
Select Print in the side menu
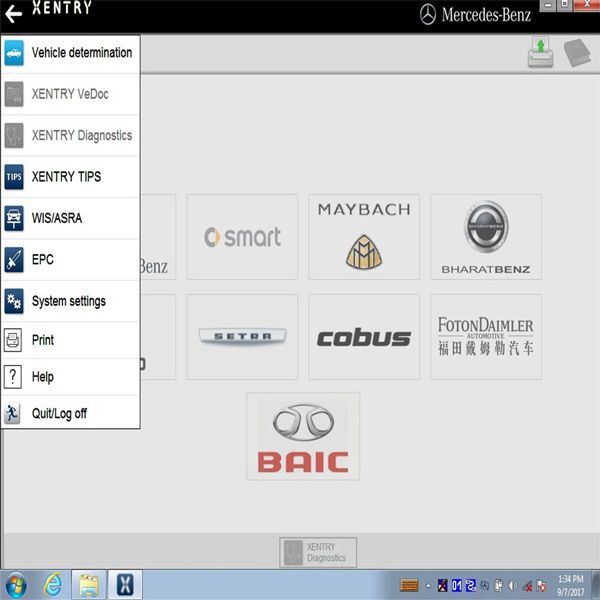point(70,340)
